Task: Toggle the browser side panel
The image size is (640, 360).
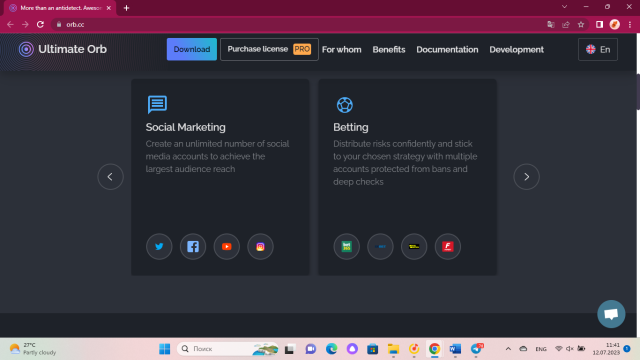Action: click(x=599, y=24)
